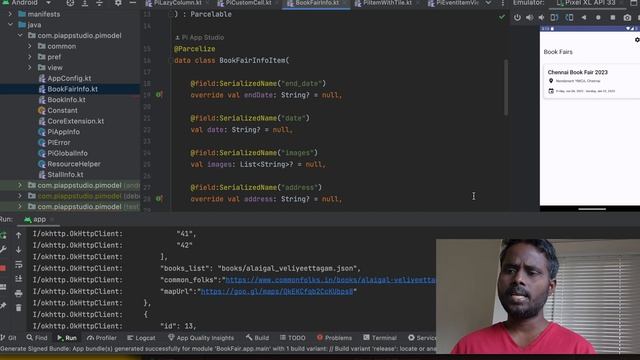This screenshot has width=640, height=360.
Task: Open Project panel gear settings
Action: (118, 3)
